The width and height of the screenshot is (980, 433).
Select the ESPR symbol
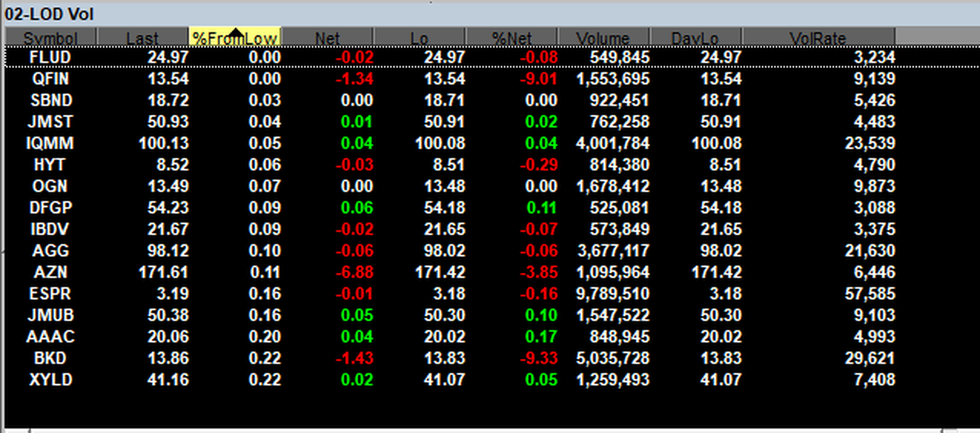pos(51,293)
